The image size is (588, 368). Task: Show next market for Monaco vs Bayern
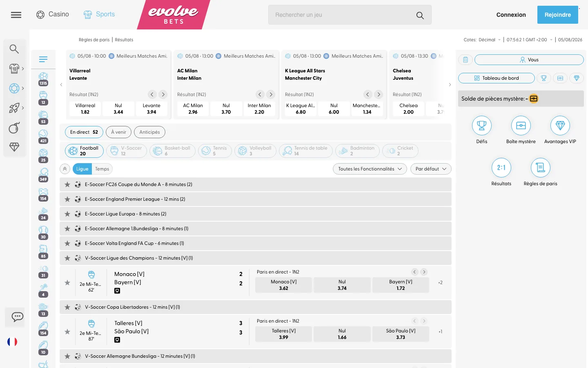[424, 272]
